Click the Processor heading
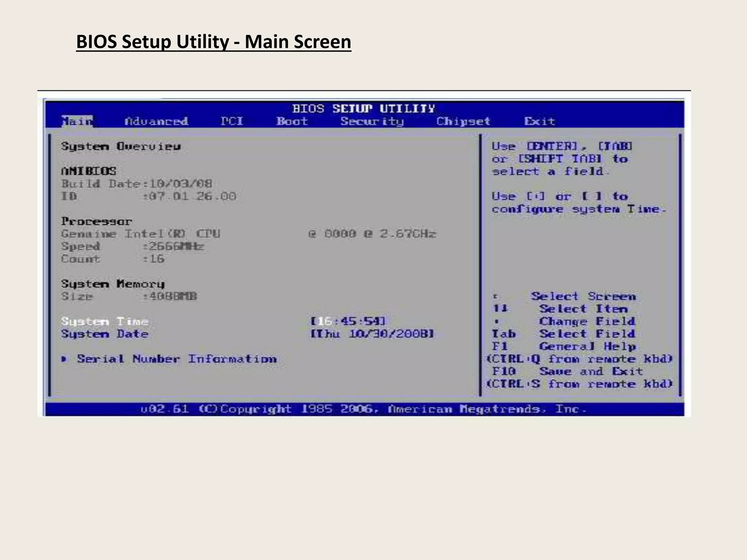Screen dimensions: 747x560 97,221
